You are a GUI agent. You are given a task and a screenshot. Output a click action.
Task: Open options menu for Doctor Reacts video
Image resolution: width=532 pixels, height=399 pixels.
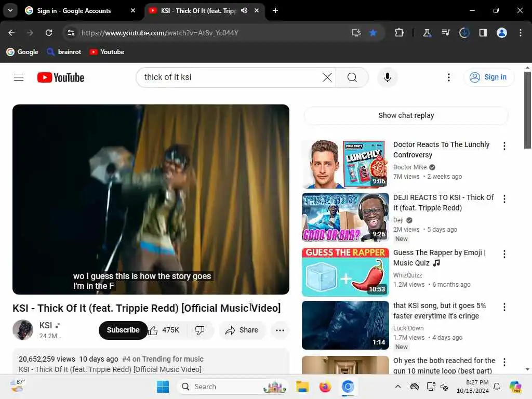coord(504,146)
